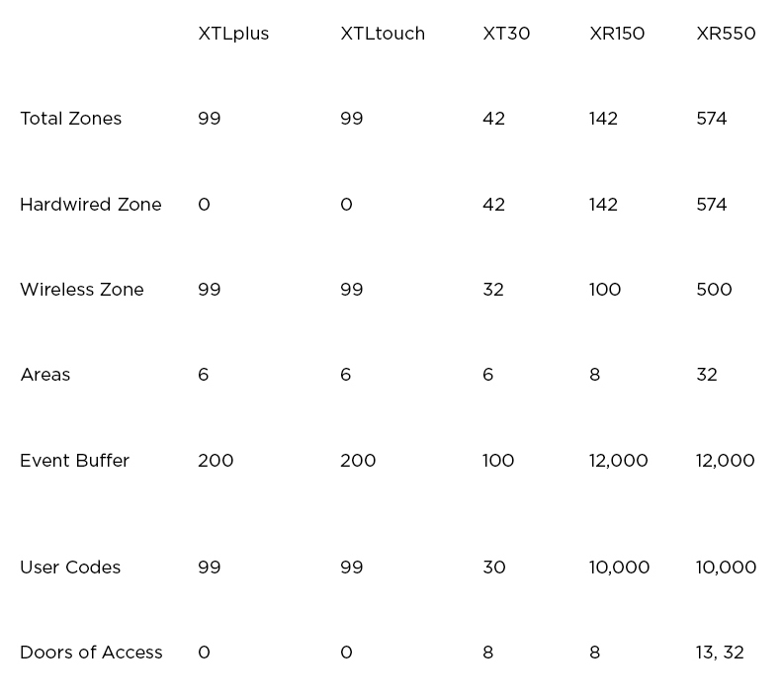Select the XT30 Wireless Zone value 32
This screenshot has width=782, height=700.
click(493, 290)
